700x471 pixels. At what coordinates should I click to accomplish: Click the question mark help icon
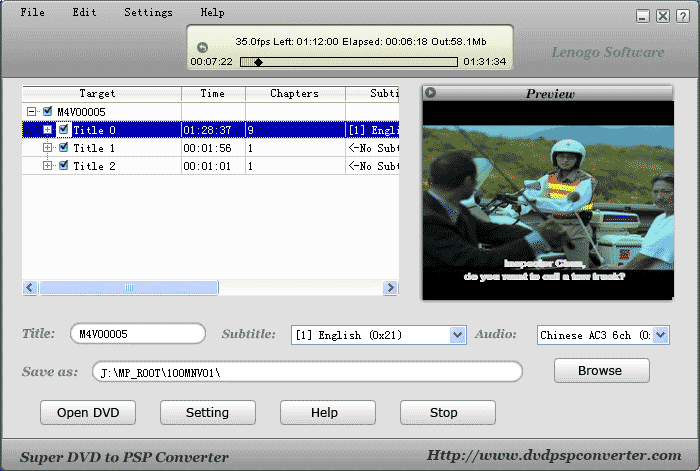pos(682,16)
